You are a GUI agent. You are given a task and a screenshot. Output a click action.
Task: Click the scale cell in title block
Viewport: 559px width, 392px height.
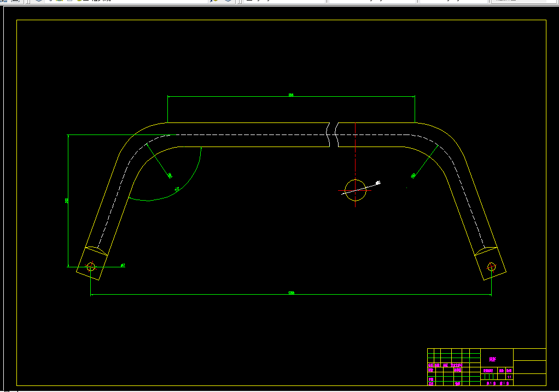pyautogui.click(x=509, y=377)
